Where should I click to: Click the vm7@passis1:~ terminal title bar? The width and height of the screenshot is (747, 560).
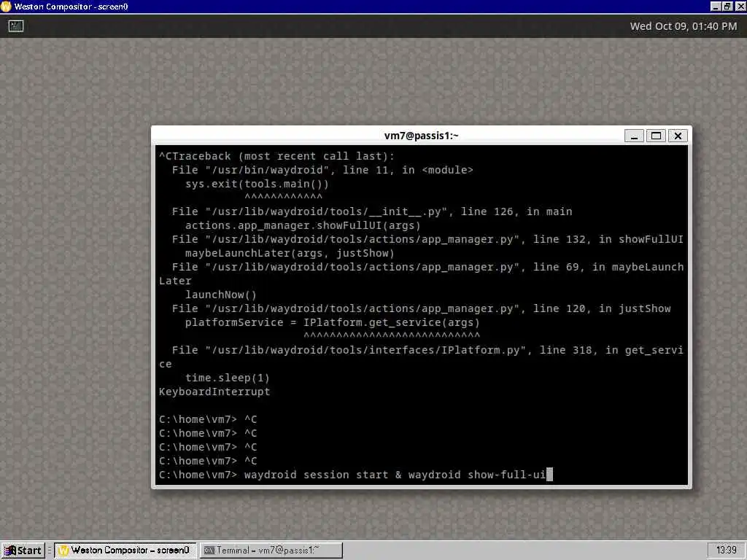(x=421, y=136)
